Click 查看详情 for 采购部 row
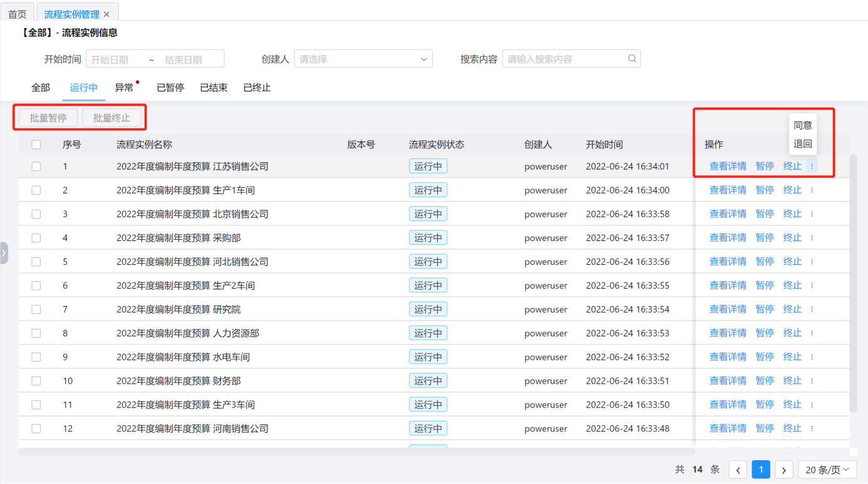 coord(727,238)
